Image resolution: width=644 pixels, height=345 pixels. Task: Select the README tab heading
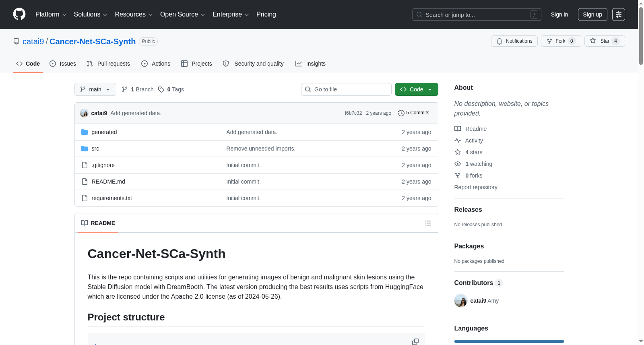[x=98, y=223]
